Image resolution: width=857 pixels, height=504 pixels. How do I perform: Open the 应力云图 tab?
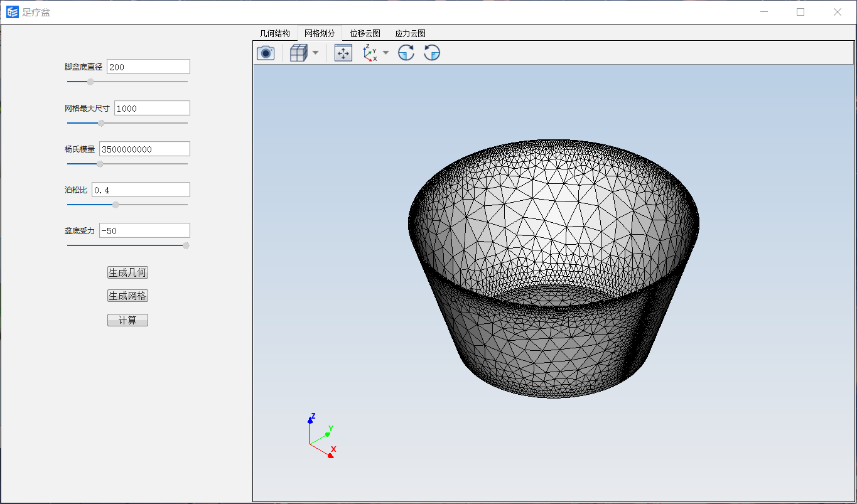[x=410, y=33]
